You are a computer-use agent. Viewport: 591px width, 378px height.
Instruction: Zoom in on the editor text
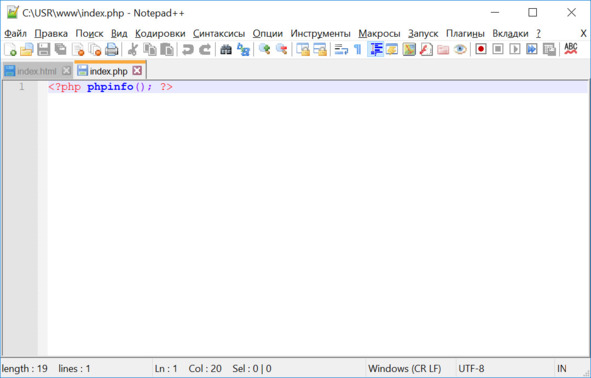(264, 49)
